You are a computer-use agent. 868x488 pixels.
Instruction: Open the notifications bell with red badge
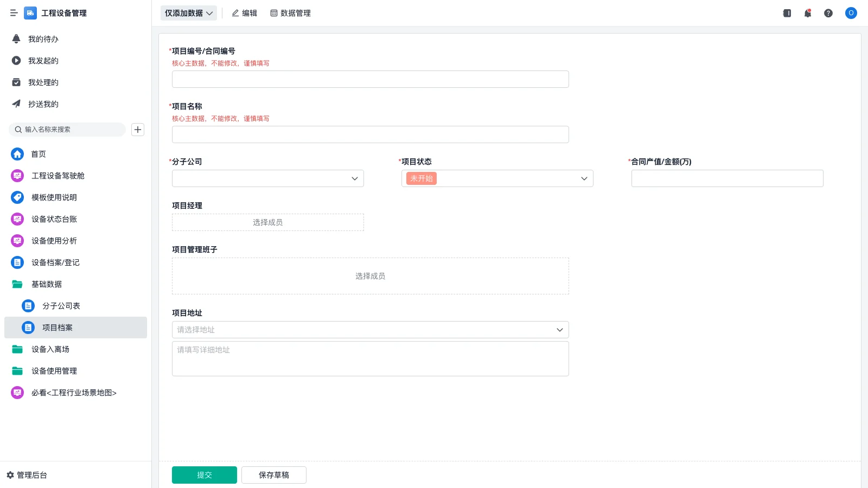[x=807, y=13]
